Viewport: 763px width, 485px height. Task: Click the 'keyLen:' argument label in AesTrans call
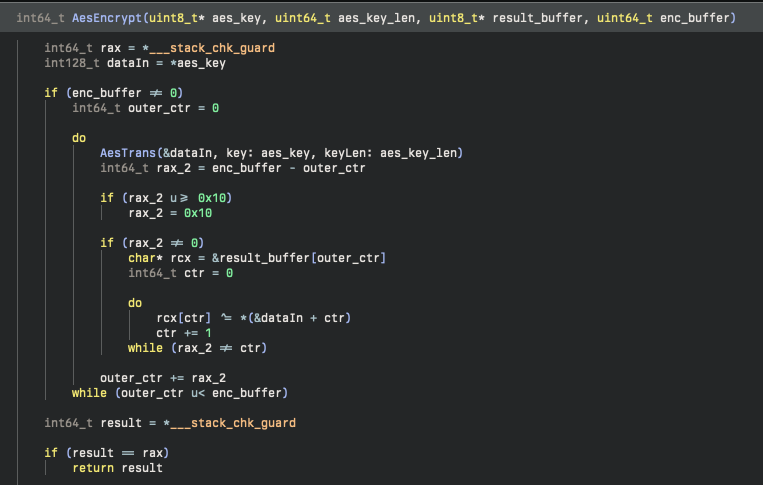[348, 153]
